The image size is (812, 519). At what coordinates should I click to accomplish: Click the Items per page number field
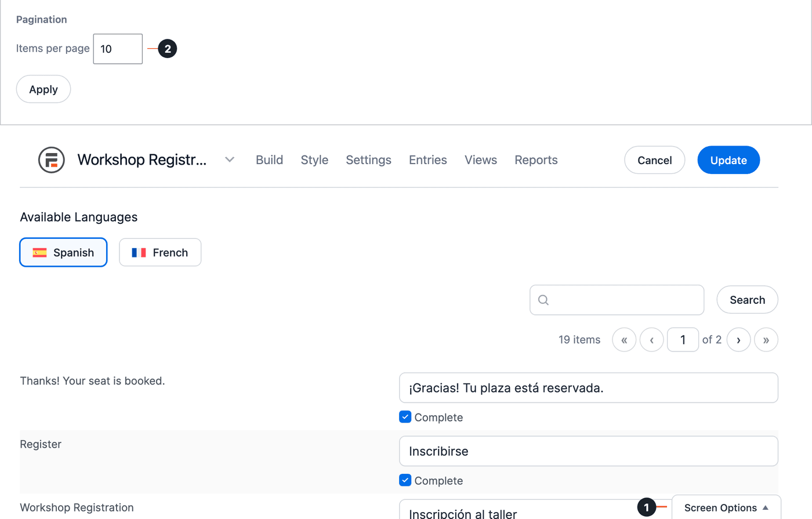(118, 49)
